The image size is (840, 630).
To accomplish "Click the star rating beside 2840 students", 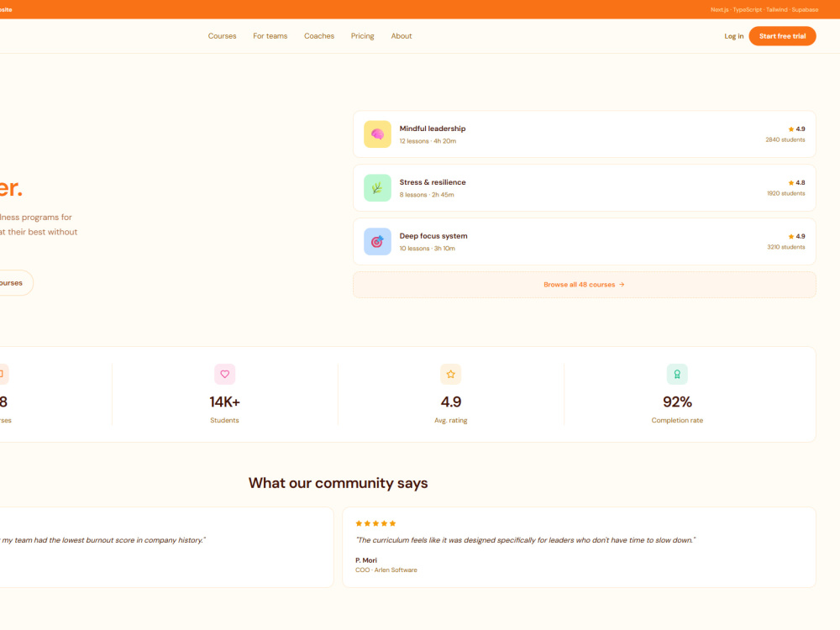I will 796,129.
